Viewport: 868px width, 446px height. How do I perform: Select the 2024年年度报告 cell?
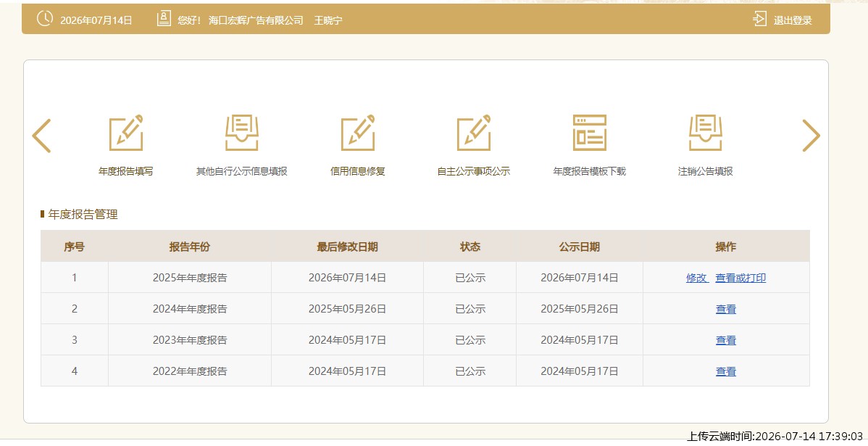(190, 309)
